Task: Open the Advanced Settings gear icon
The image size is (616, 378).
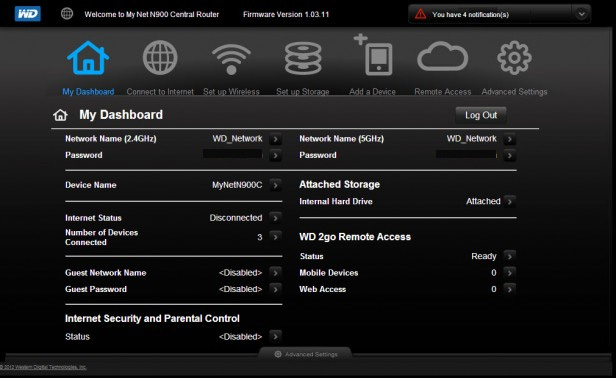Action: (514, 58)
